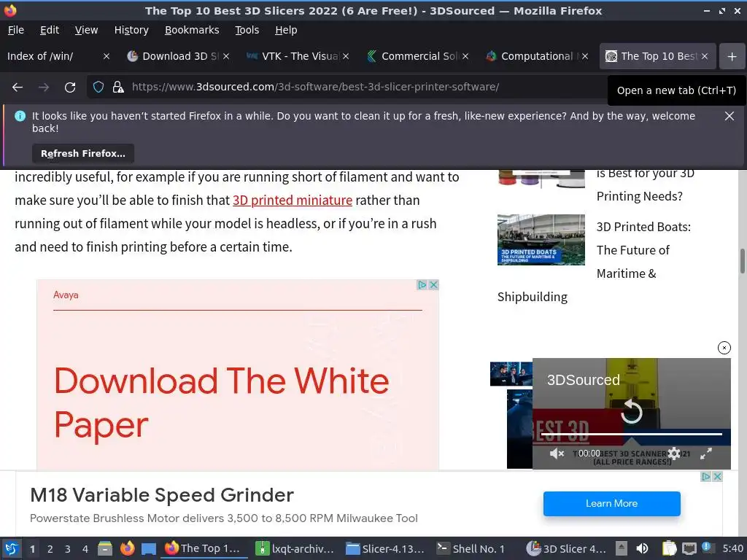This screenshot has height=560, width=747.
Task: Switch to virtual desktop 2
Action: tap(50, 549)
